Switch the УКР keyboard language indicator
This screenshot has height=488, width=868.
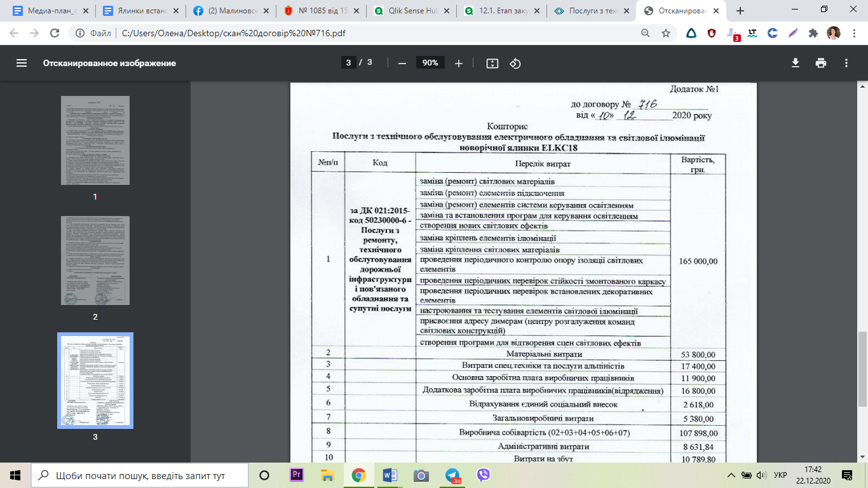point(780,475)
